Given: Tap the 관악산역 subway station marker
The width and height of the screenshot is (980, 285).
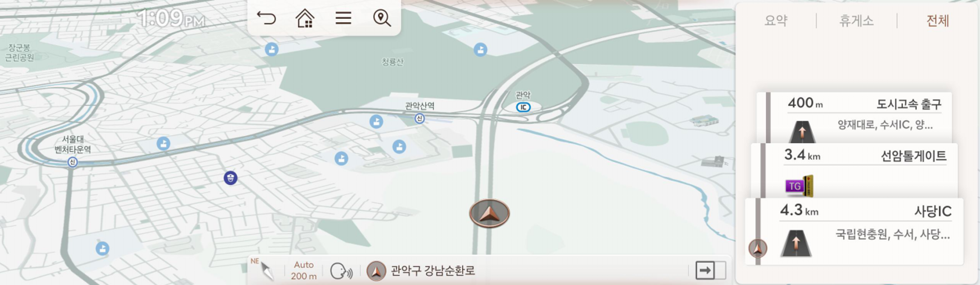Looking at the screenshot, I should [419, 118].
